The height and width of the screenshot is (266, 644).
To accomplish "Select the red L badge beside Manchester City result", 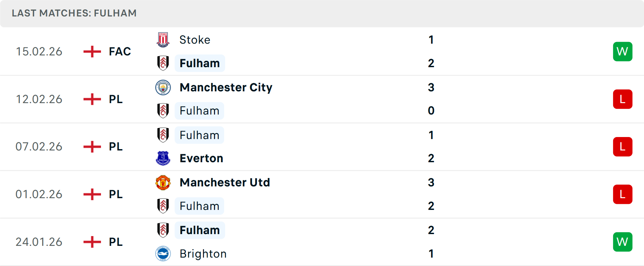I will point(623,99).
